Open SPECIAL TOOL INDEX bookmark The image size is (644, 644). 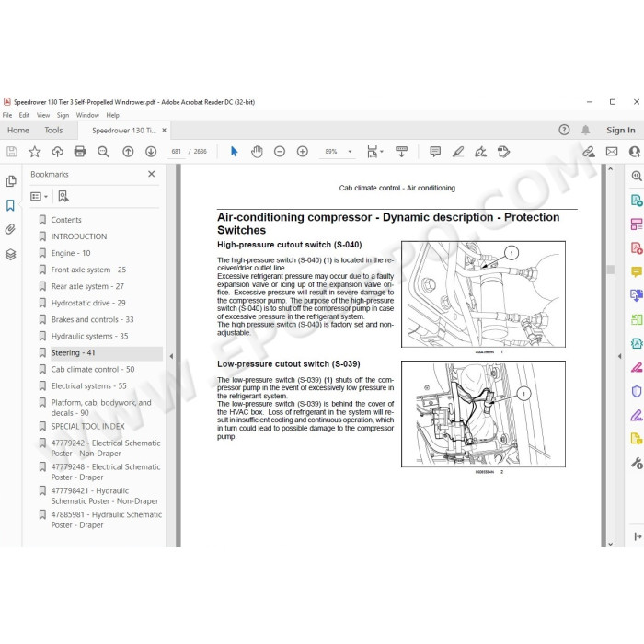(x=88, y=426)
